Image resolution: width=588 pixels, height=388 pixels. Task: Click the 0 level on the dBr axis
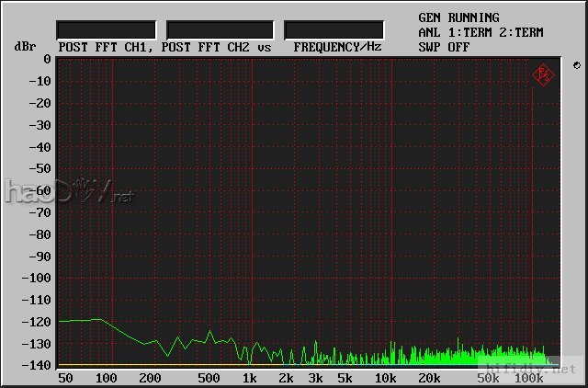pyautogui.click(x=47, y=60)
